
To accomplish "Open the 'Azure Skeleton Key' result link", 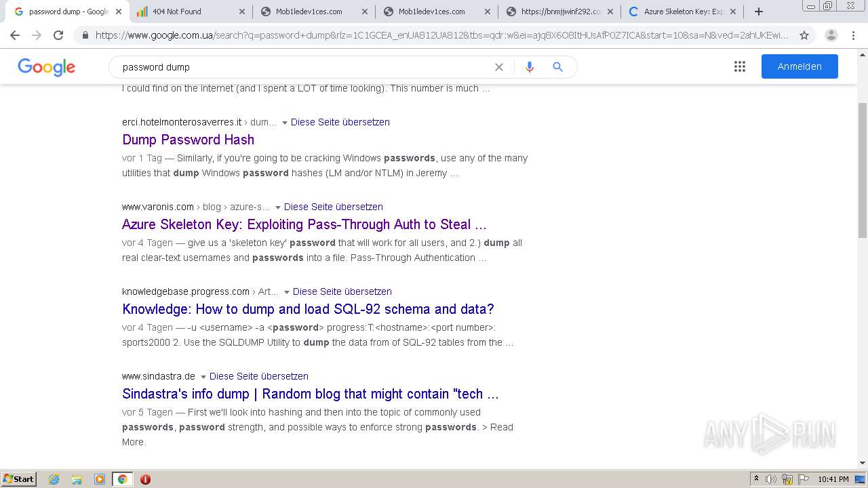I will pyautogui.click(x=304, y=224).
